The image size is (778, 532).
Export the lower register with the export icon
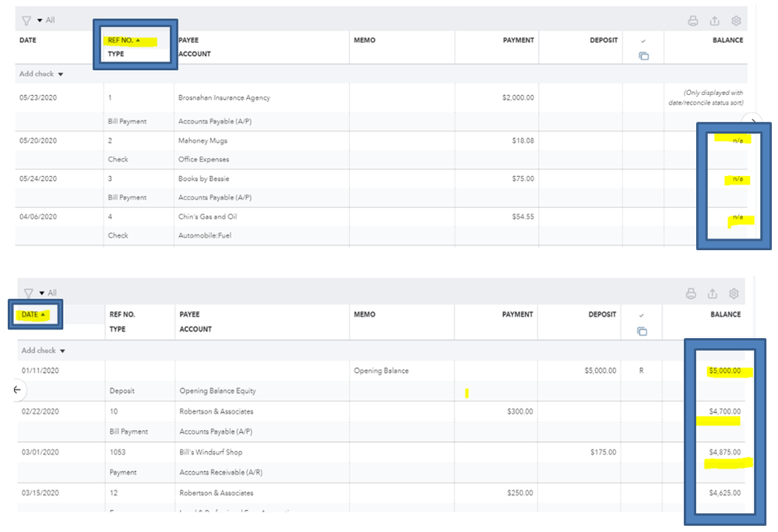[712, 294]
